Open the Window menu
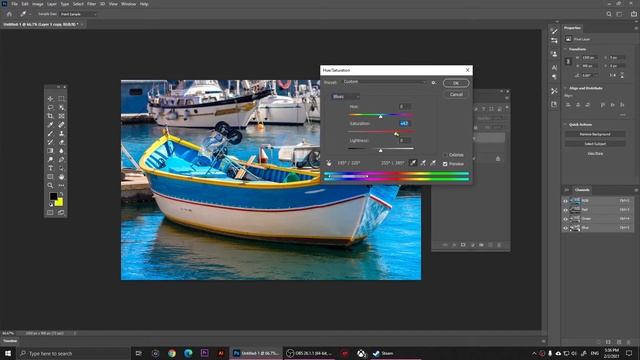This screenshot has height=360, width=640. (128, 4)
